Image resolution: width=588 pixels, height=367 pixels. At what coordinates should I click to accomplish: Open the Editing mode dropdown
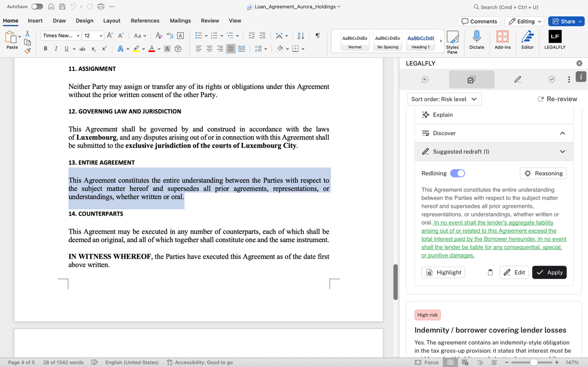tap(525, 22)
